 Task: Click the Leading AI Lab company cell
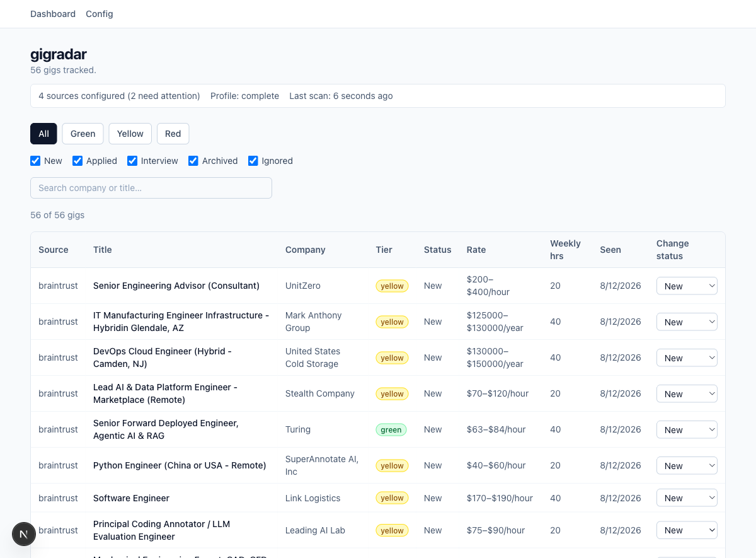pos(315,530)
